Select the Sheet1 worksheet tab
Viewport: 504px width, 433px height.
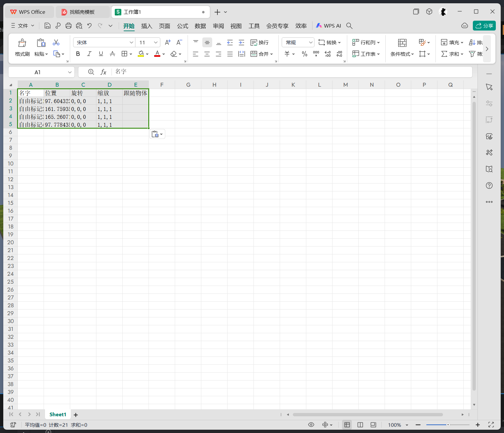pos(58,415)
